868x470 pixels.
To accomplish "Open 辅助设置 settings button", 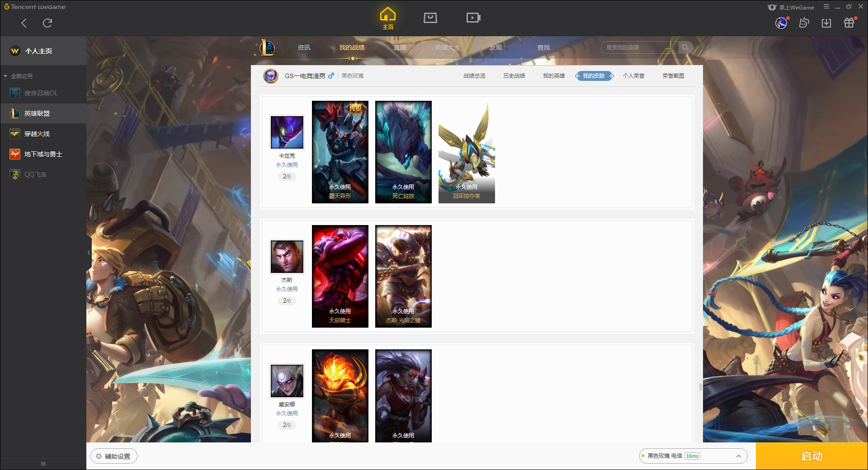I will point(114,456).
